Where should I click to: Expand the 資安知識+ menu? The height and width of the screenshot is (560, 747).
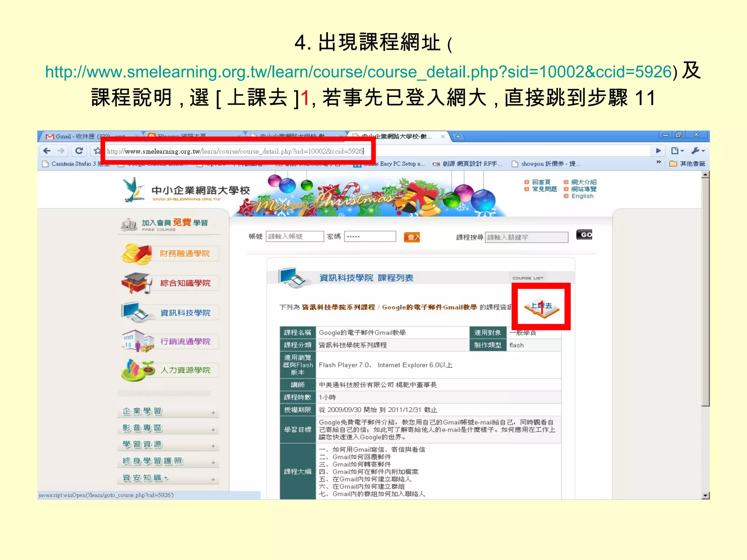pyautogui.click(x=169, y=478)
